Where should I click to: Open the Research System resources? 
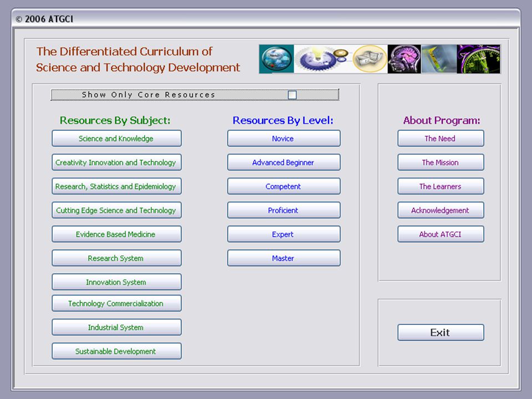point(116,258)
